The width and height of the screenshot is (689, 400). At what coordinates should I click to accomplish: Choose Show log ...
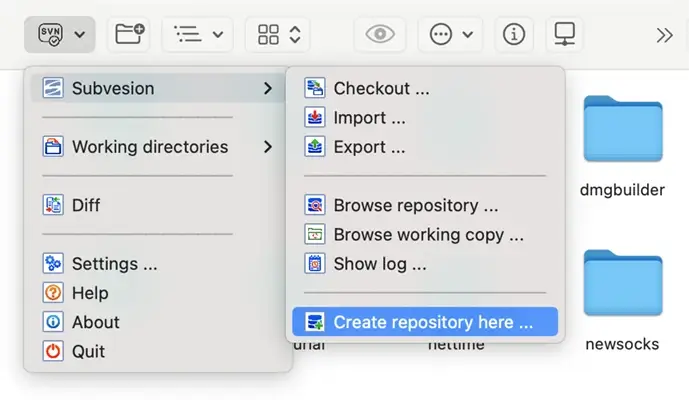[425, 264]
